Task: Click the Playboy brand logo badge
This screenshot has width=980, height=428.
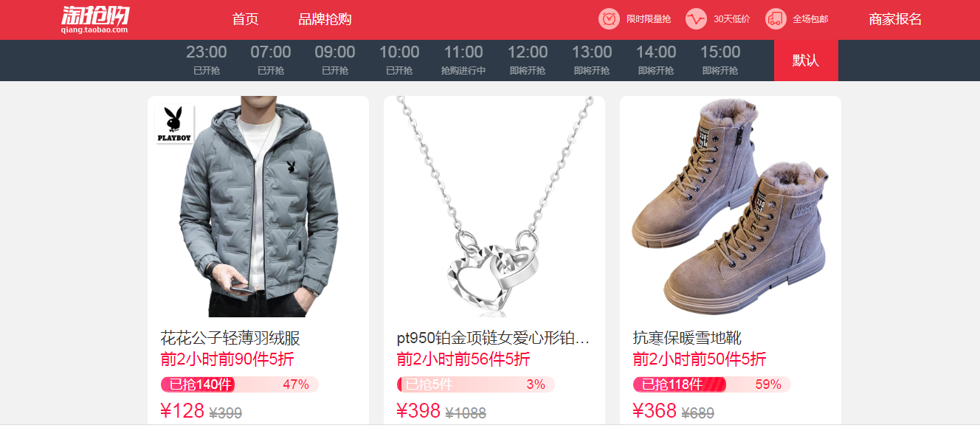Action: point(174,125)
